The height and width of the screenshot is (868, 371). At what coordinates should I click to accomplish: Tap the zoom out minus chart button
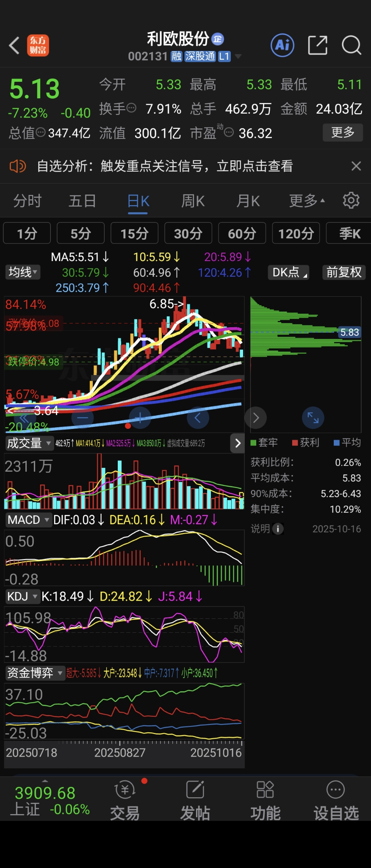click(x=83, y=418)
